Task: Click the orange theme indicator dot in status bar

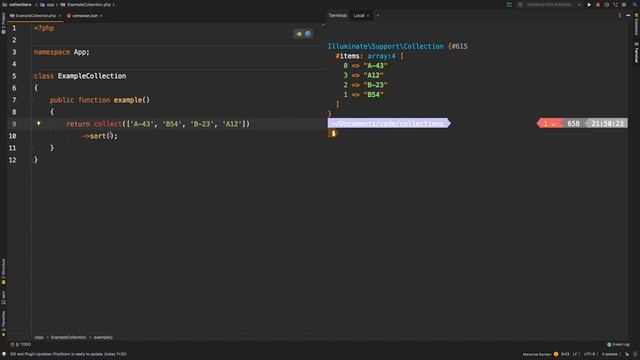Action: 556,354
